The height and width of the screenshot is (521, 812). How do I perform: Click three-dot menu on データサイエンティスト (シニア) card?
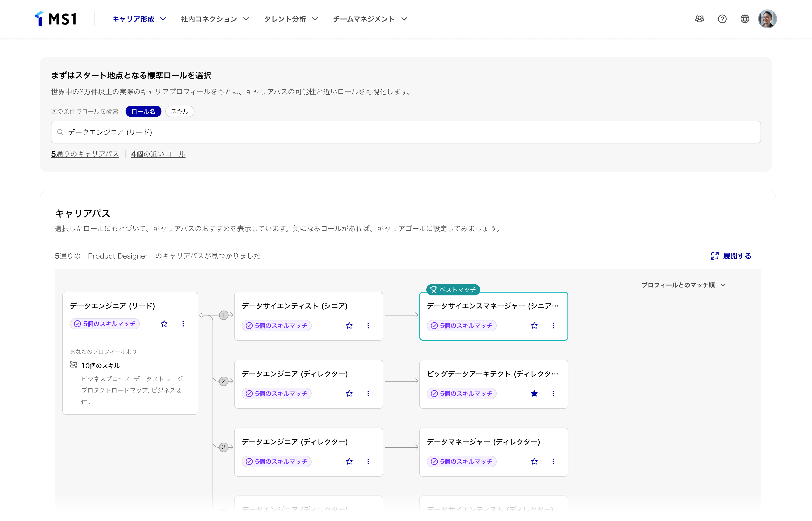368,325
